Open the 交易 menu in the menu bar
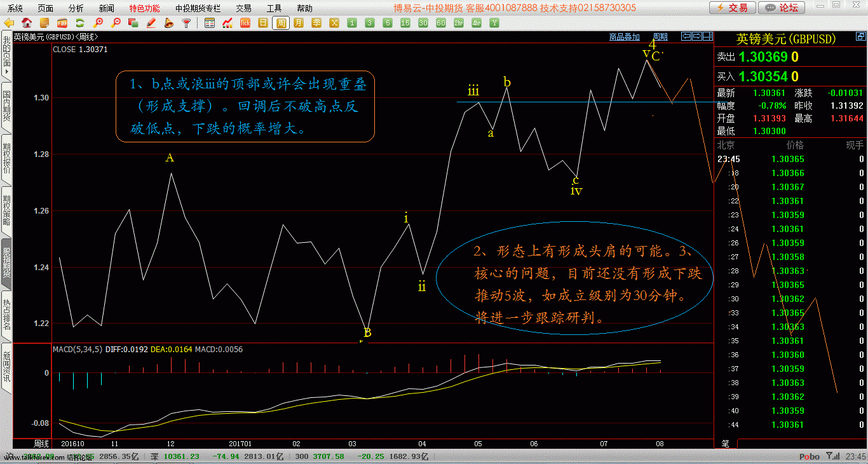This screenshot has width=868, height=464. pos(243,8)
